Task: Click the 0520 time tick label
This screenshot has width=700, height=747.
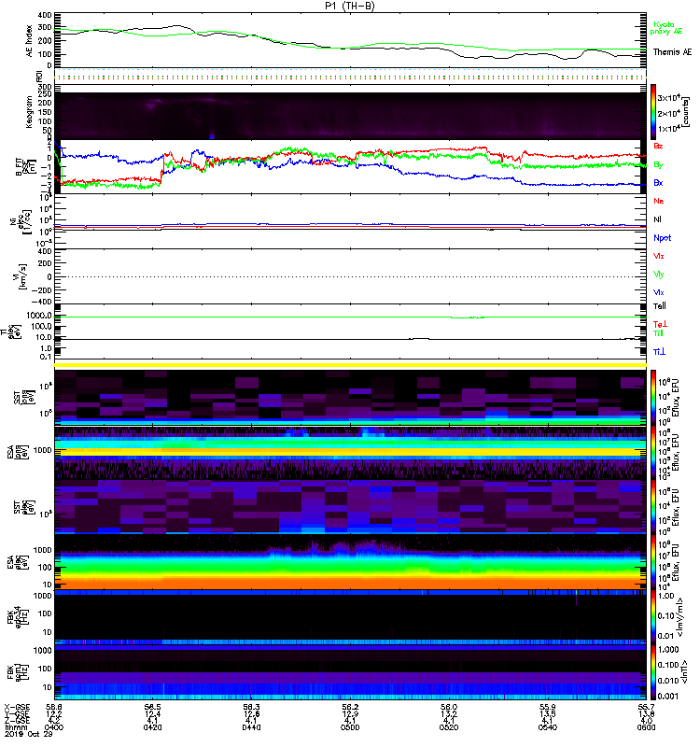Action: pos(449,727)
